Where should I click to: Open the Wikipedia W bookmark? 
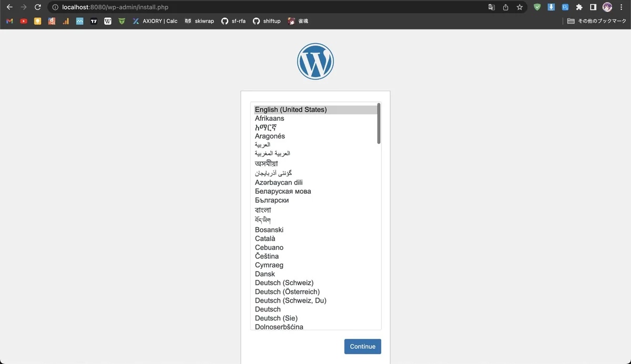tap(108, 21)
